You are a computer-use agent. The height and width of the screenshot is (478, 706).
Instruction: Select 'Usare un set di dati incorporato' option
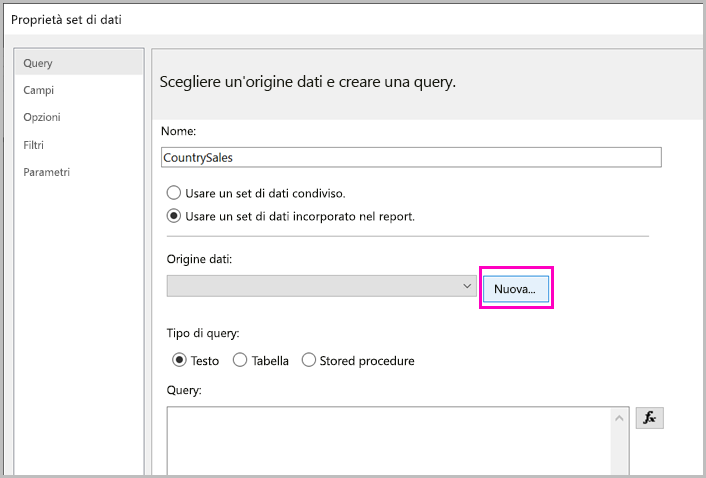coord(174,215)
